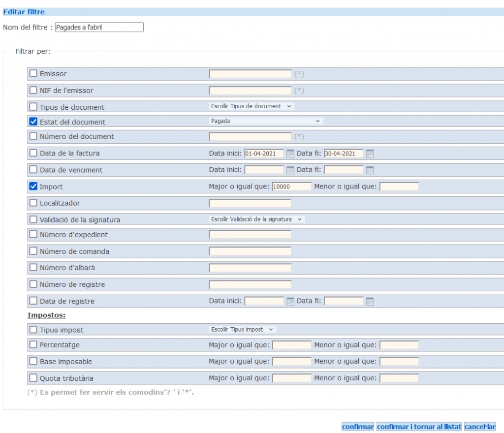Screen dimensions: 504x433
Task: Enable the Emissor filter checkbox
Action: pyautogui.click(x=33, y=73)
